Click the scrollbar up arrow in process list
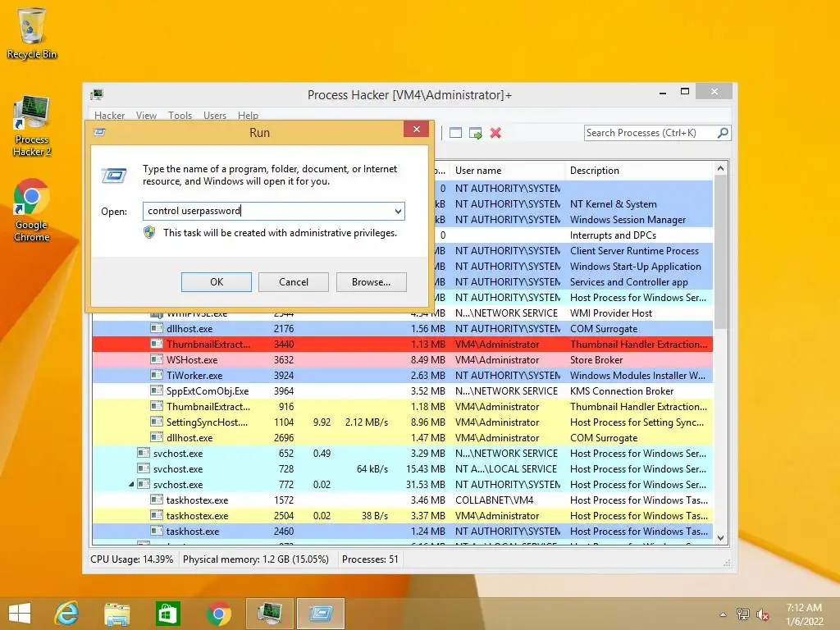The width and height of the screenshot is (840, 630). [720, 168]
